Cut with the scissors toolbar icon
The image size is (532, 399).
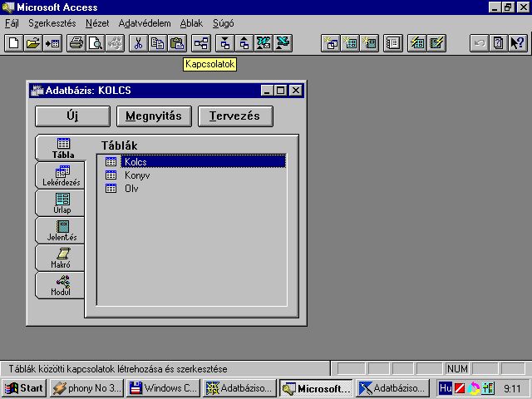point(139,43)
